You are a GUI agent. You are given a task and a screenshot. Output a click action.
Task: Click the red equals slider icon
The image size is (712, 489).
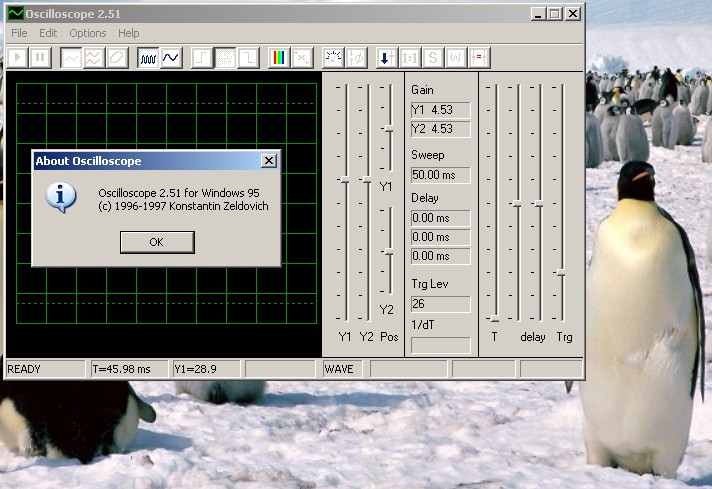(x=479, y=58)
